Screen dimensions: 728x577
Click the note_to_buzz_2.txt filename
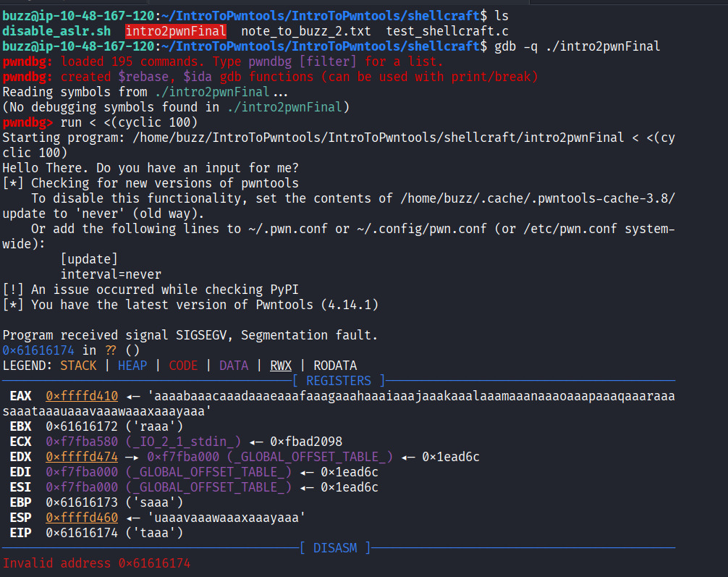point(305,31)
